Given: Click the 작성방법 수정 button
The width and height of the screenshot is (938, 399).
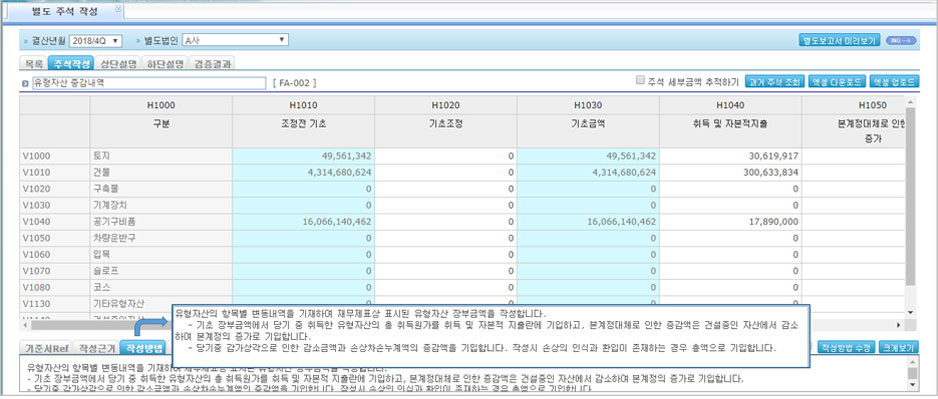Looking at the screenshot, I should coord(846,348).
